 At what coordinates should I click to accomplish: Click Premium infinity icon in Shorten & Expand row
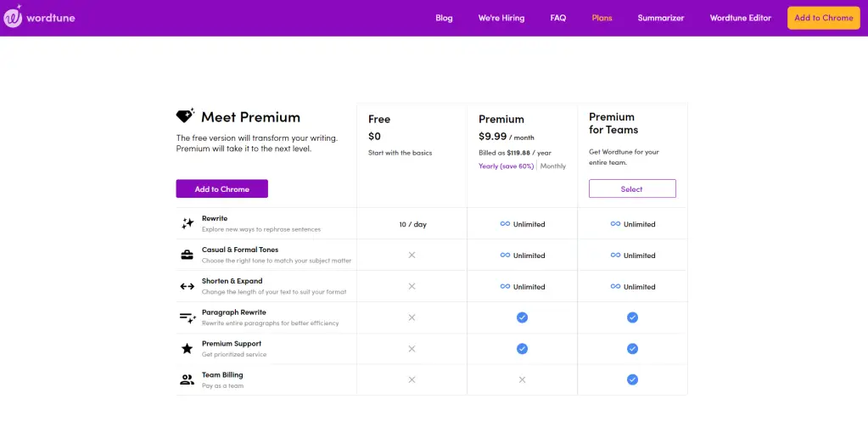tap(505, 286)
